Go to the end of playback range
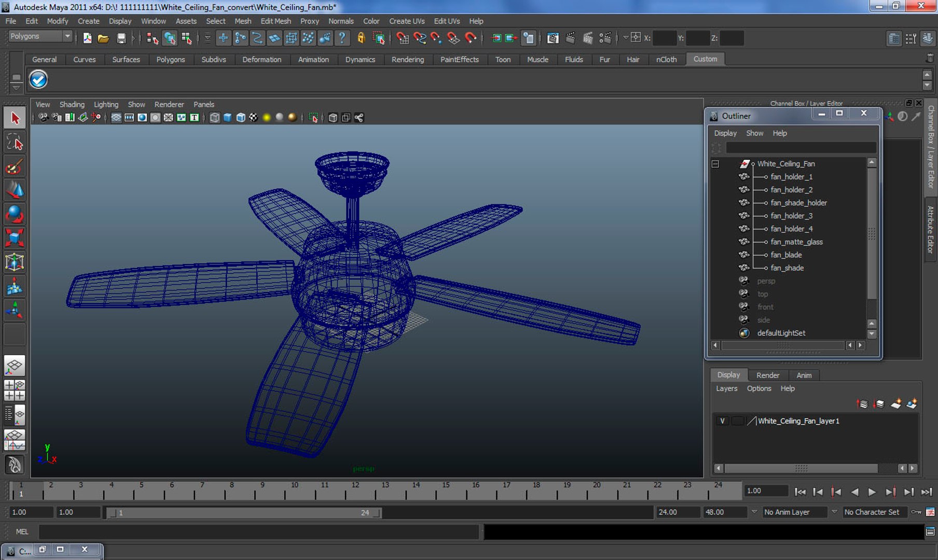This screenshot has height=560, width=938. pos(926,492)
